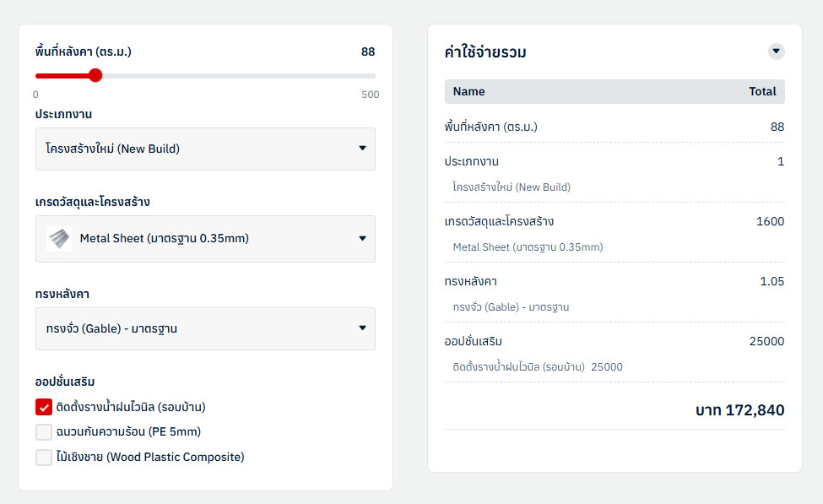Click the Total column header
The height and width of the screenshot is (504, 823).
pyautogui.click(x=762, y=91)
